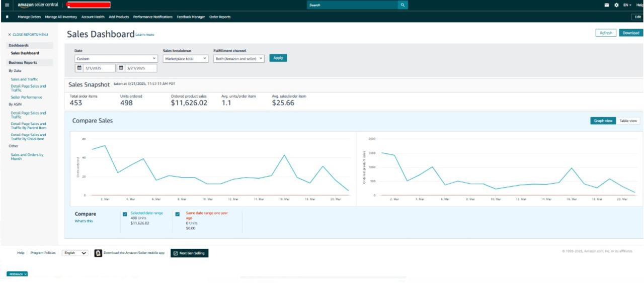Image resolution: width=644 pixels, height=283 pixels.
Task: Click the Edit button in navigation bar
Action: tap(637, 17)
